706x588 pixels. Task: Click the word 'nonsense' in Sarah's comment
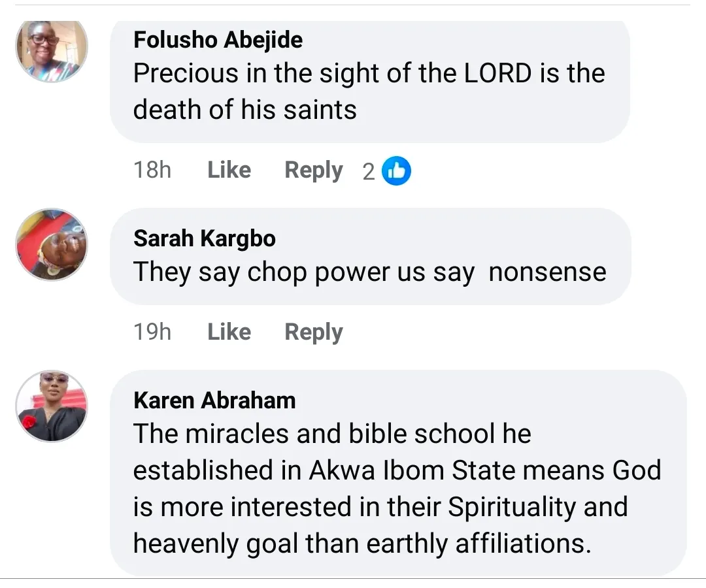[x=547, y=272]
